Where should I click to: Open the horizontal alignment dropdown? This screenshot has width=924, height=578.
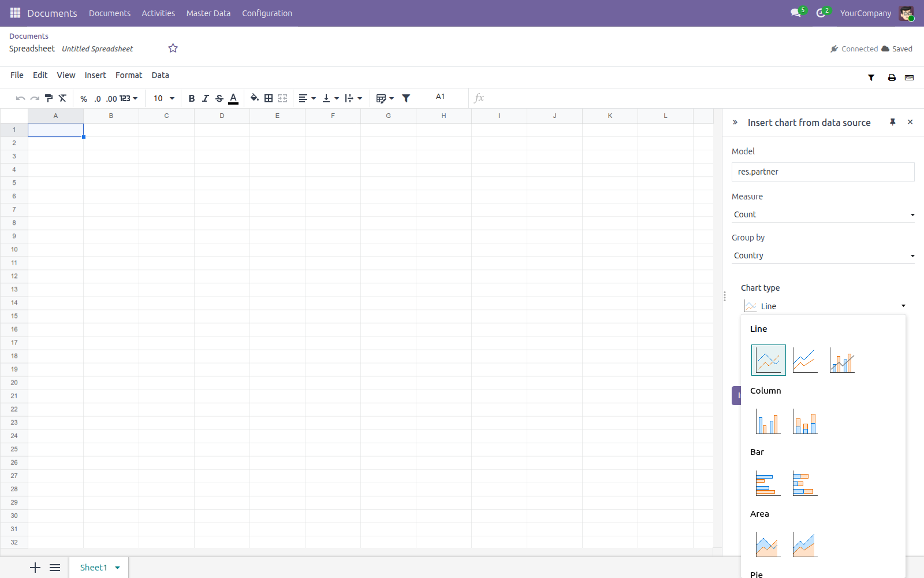[x=307, y=98]
